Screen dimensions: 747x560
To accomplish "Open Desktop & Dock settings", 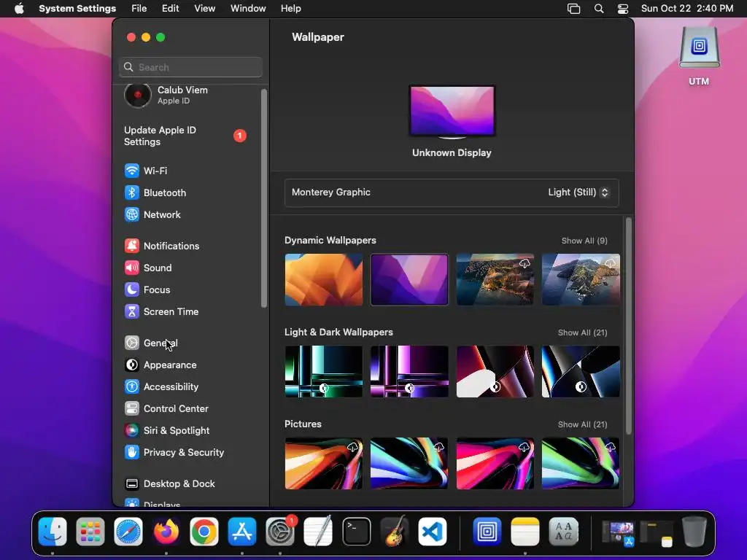I will pos(169,484).
